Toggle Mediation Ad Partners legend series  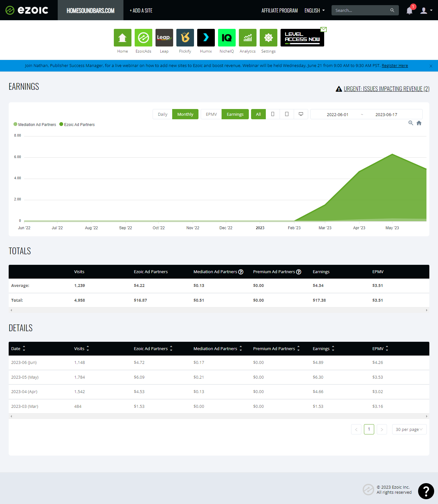[x=35, y=124]
